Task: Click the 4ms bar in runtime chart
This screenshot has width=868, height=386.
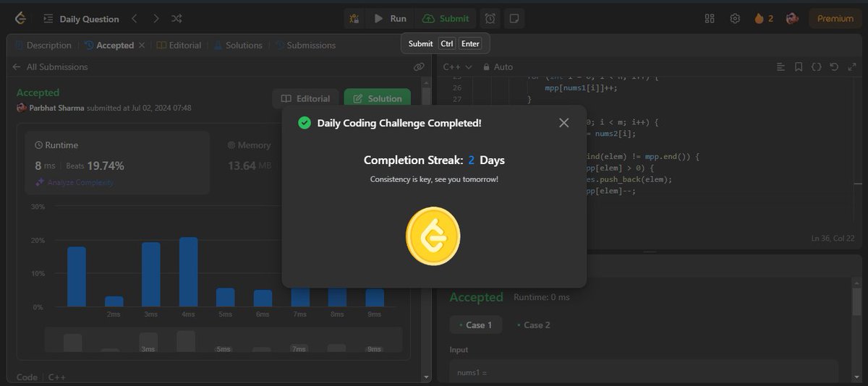Action: [x=188, y=272]
